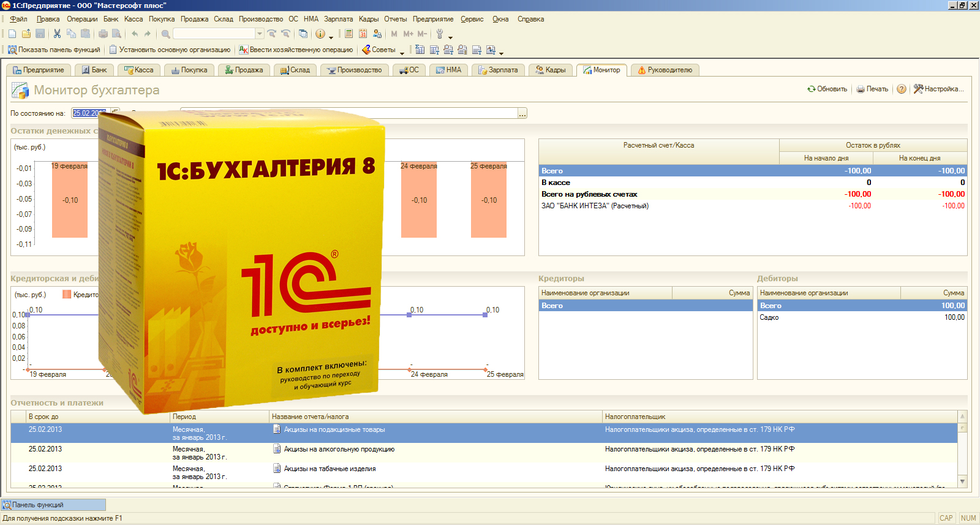Switch to the Предприятие tab
Image resolution: width=980 pixels, height=525 pixels.
pos(39,70)
